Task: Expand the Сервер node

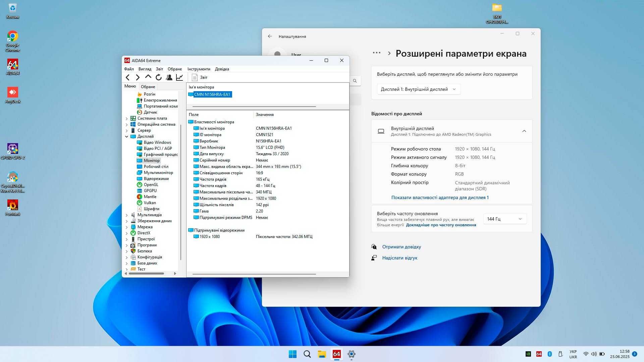Action: point(126,131)
